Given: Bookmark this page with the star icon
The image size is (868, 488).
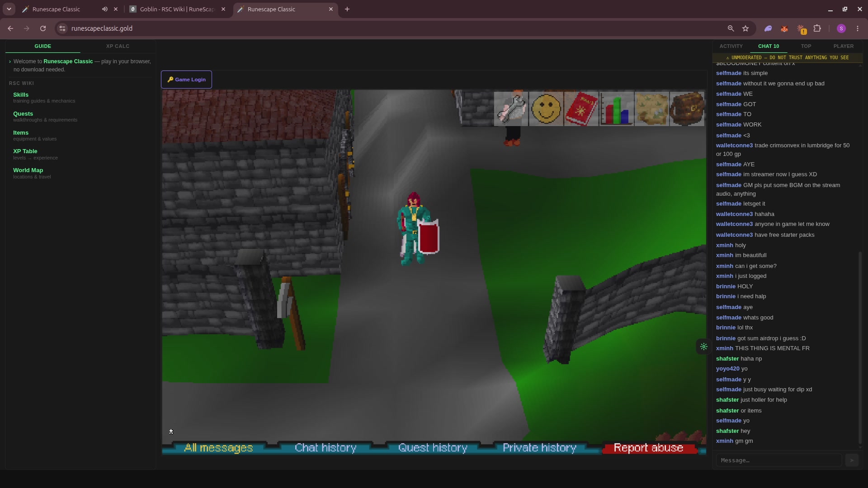Looking at the screenshot, I should [x=745, y=28].
